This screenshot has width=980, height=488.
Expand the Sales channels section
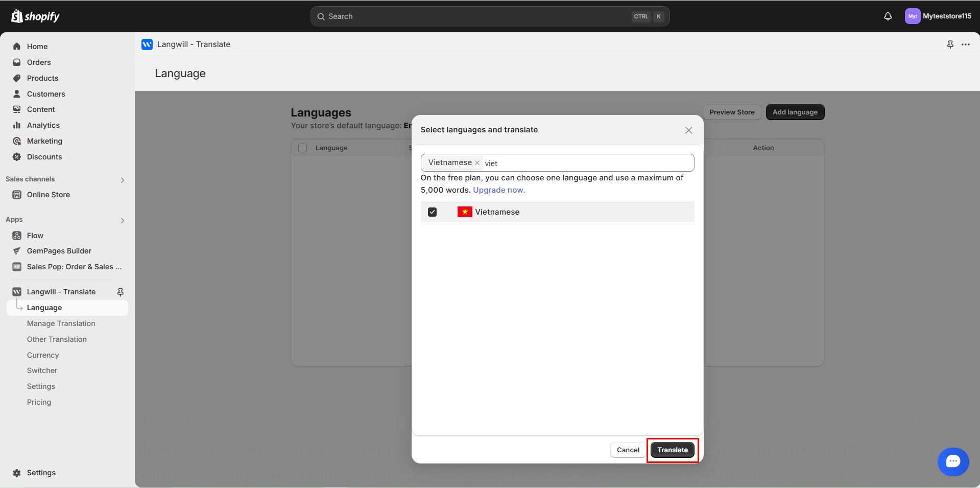(x=122, y=179)
